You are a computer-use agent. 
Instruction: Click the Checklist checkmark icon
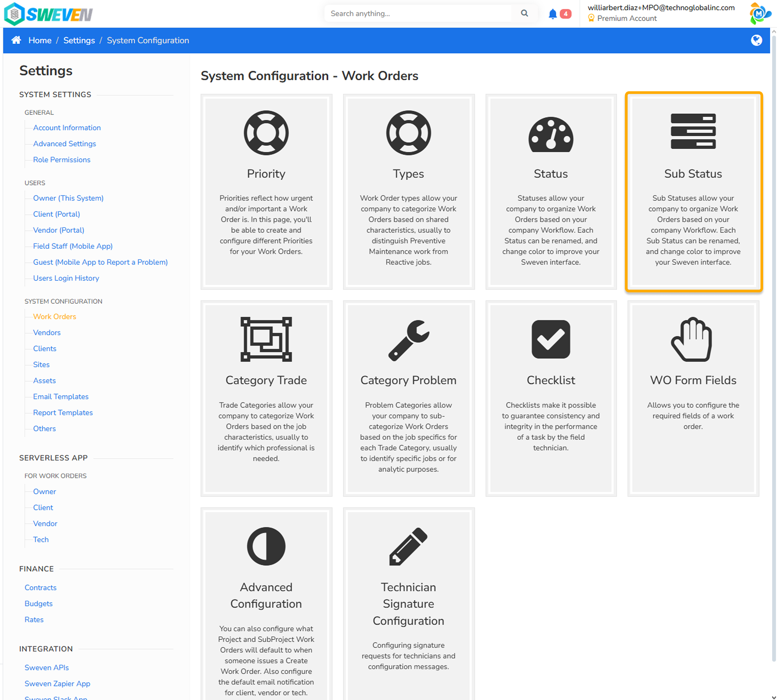point(551,339)
